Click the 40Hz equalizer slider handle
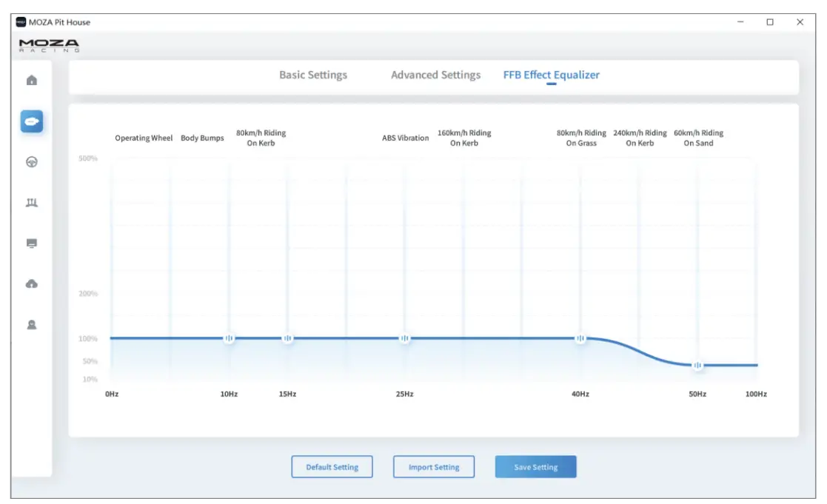The image size is (827, 504). (580, 338)
